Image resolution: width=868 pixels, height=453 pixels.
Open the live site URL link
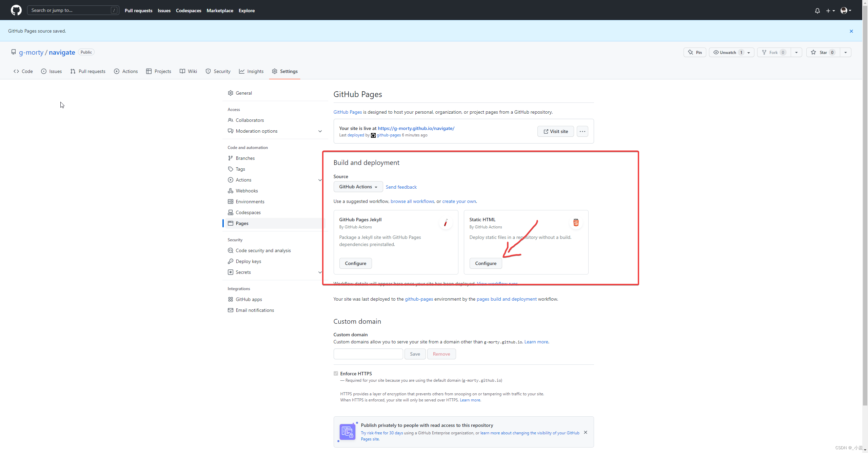coord(416,128)
